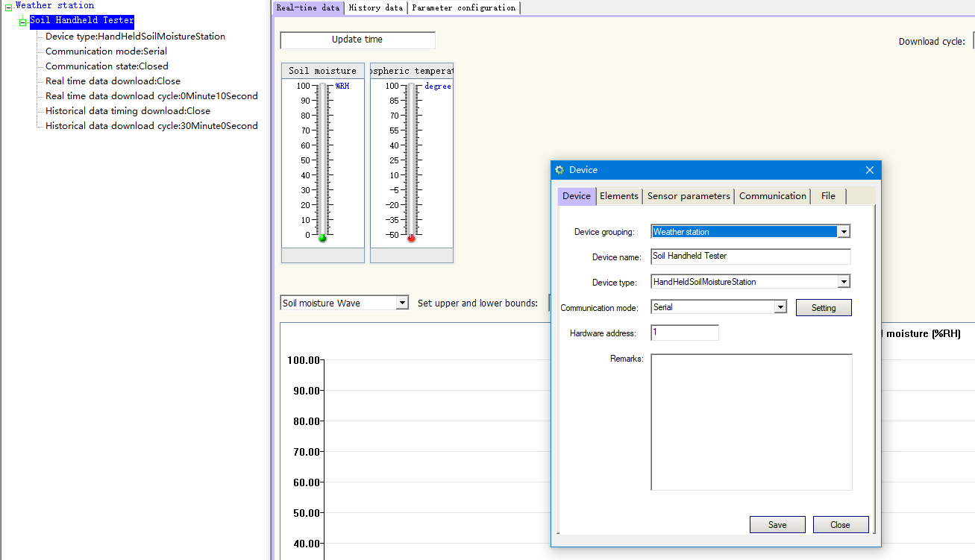
Task: Expand the Device type combo box
Action: click(844, 282)
